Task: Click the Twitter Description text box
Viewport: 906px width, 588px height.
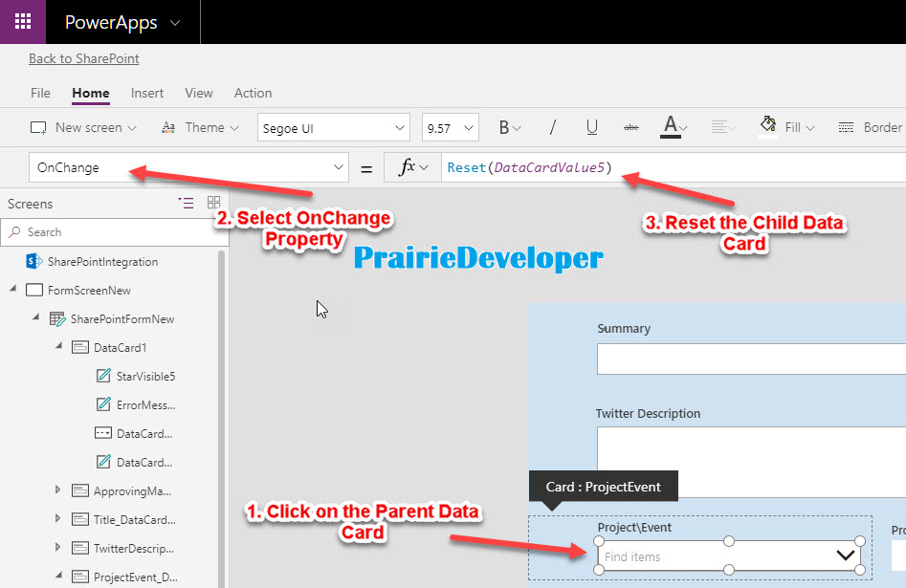Action: point(751,462)
